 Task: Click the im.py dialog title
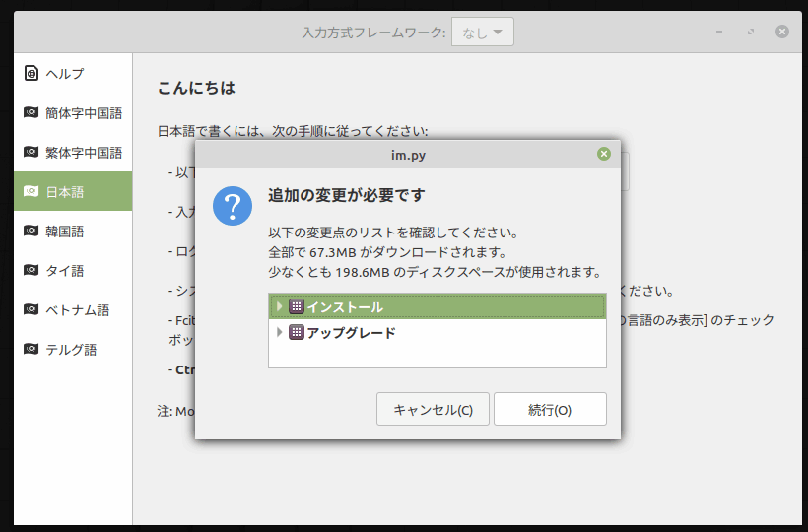pos(408,155)
